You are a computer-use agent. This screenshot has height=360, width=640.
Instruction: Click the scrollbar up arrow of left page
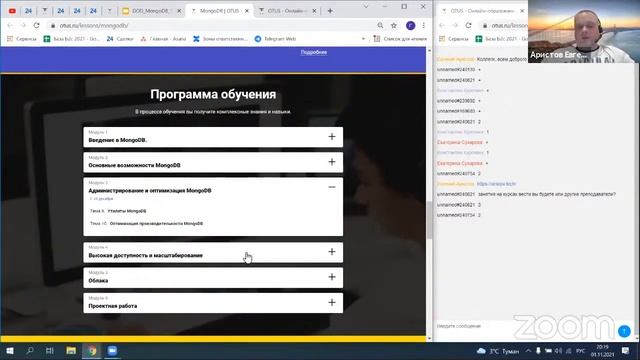(429, 51)
